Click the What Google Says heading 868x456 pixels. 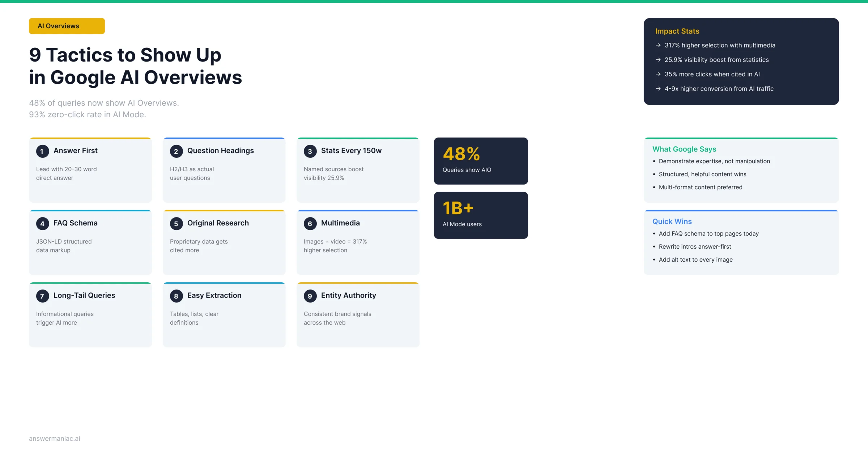click(x=684, y=149)
